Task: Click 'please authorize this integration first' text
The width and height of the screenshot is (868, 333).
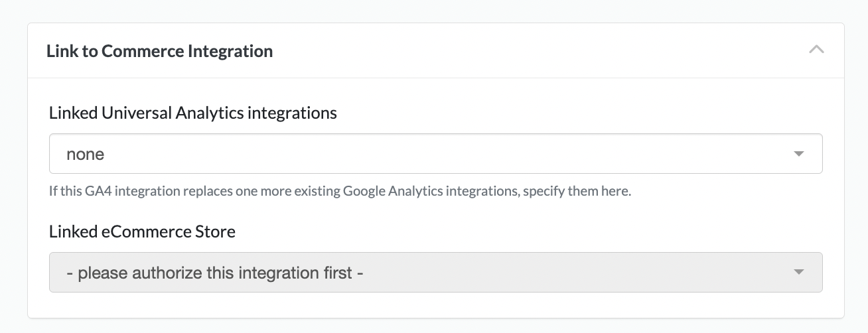Action: (x=215, y=273)
